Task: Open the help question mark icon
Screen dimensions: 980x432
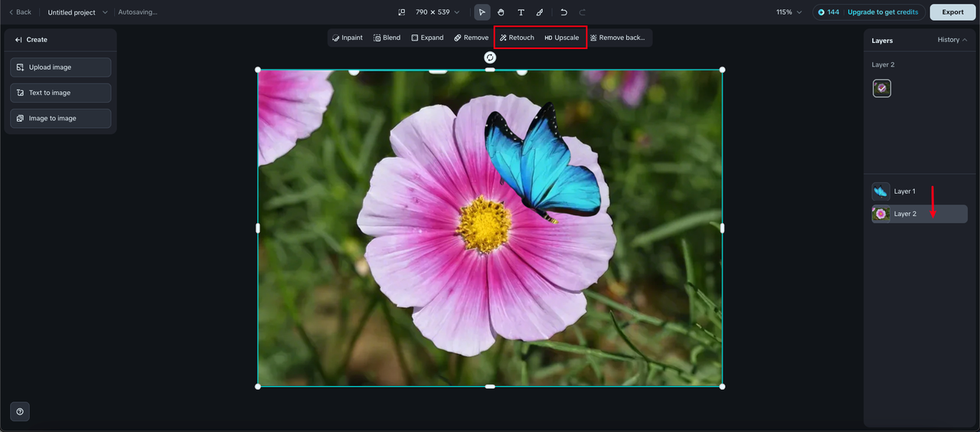Action: [x=20, y=411]
